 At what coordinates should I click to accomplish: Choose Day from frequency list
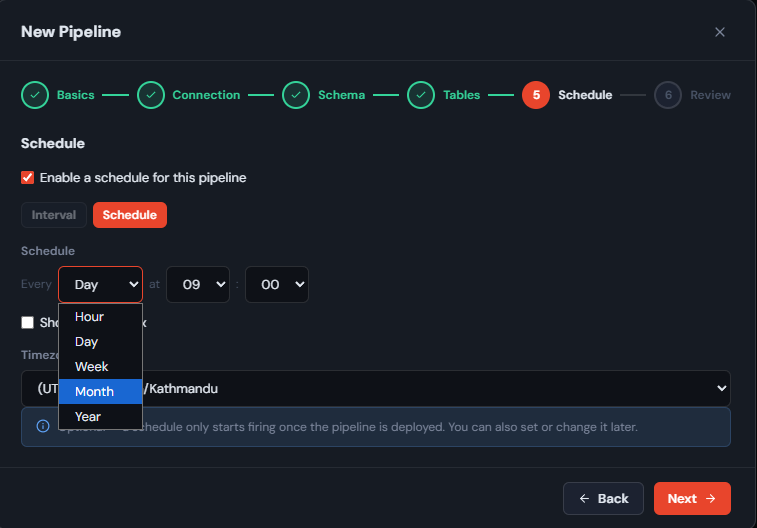click(100, 342)
